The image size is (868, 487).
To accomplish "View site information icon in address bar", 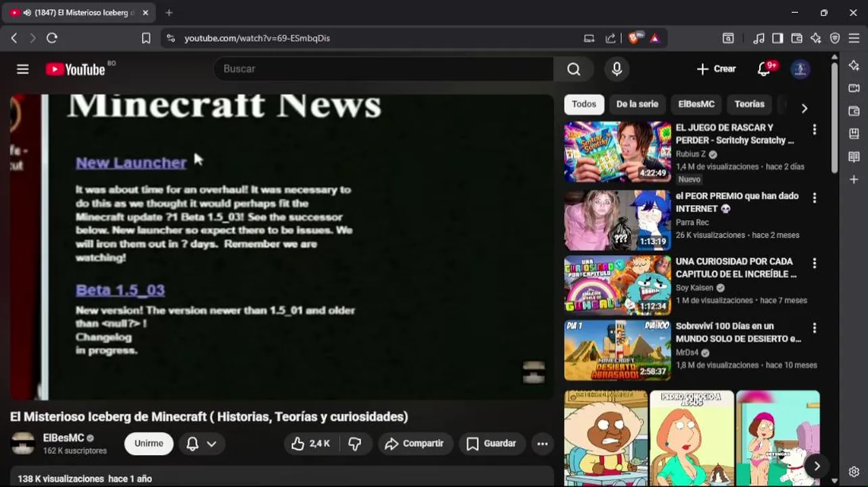I will [x=170, y=39].
